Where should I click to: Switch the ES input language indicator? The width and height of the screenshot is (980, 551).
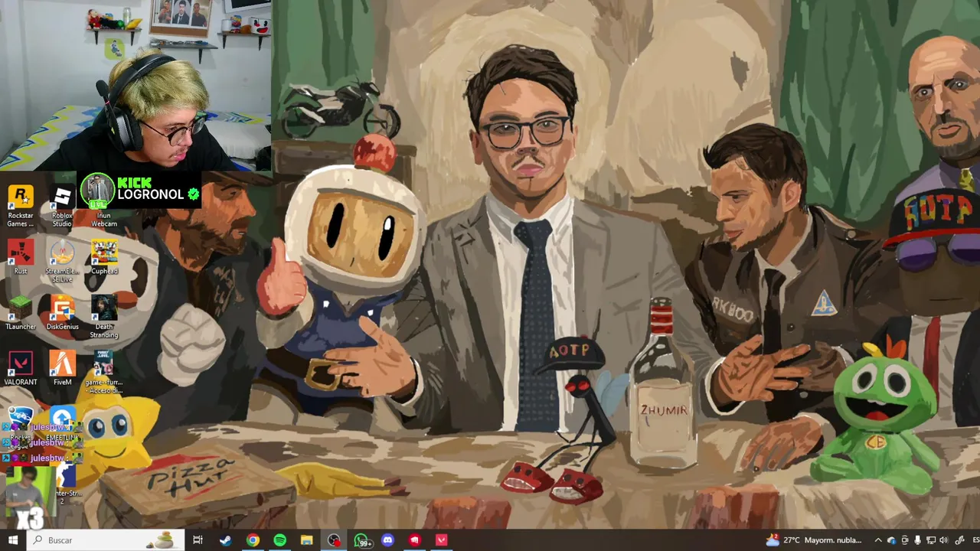(x=975, y=540)
